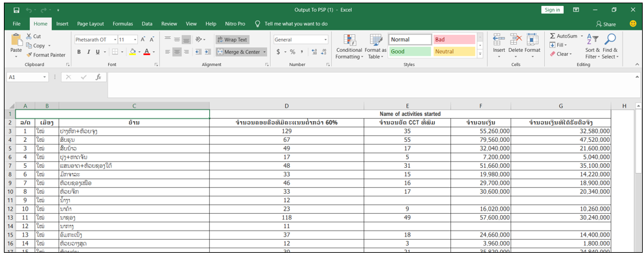Screen dimensions: 644x256
Task: Toggle Underline formatting
Action: pyautogui.click(x=98, y=52)
